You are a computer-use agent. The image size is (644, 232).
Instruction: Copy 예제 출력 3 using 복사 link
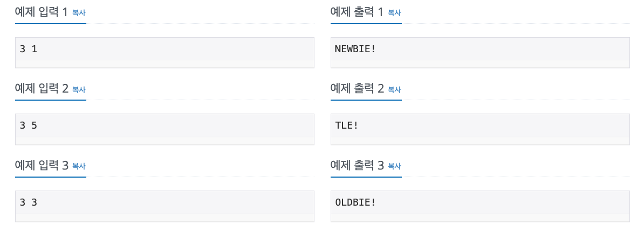pos(394,166)
